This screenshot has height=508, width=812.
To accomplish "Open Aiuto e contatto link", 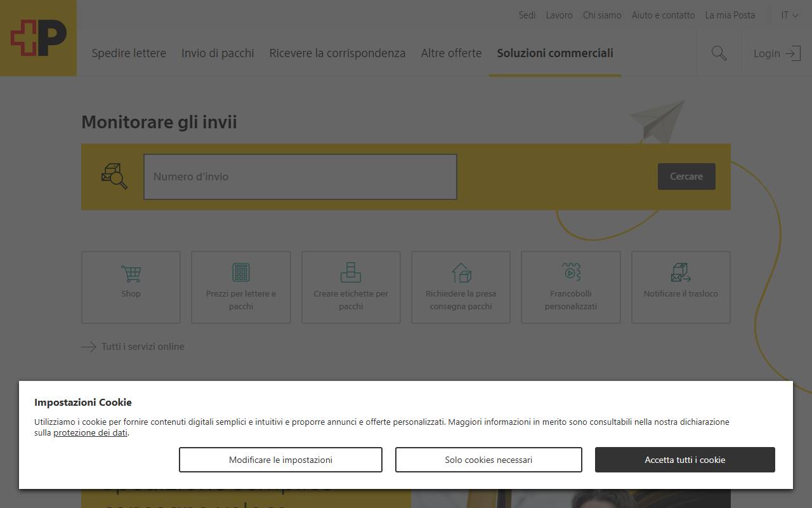I will (664, 15).
